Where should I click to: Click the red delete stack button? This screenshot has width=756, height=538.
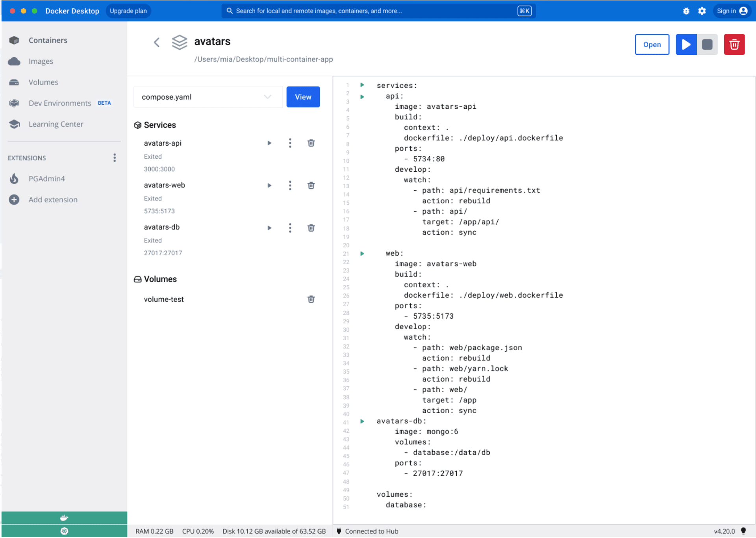tap(734, 45)
